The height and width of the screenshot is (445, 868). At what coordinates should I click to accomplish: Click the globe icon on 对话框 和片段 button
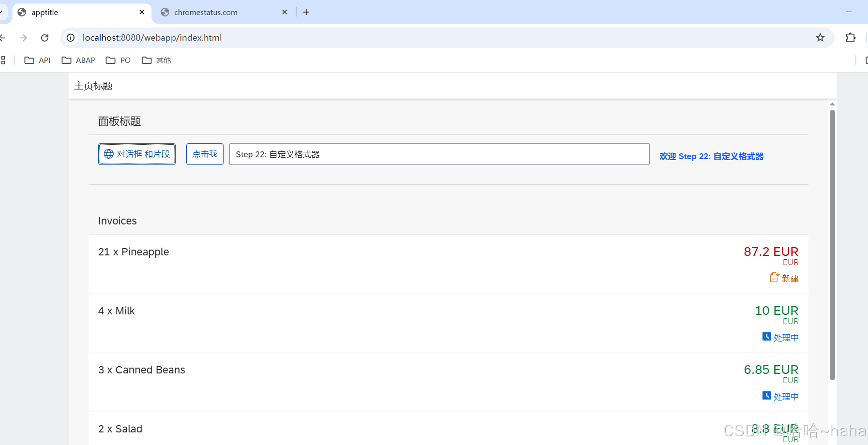tap(108, 154)
